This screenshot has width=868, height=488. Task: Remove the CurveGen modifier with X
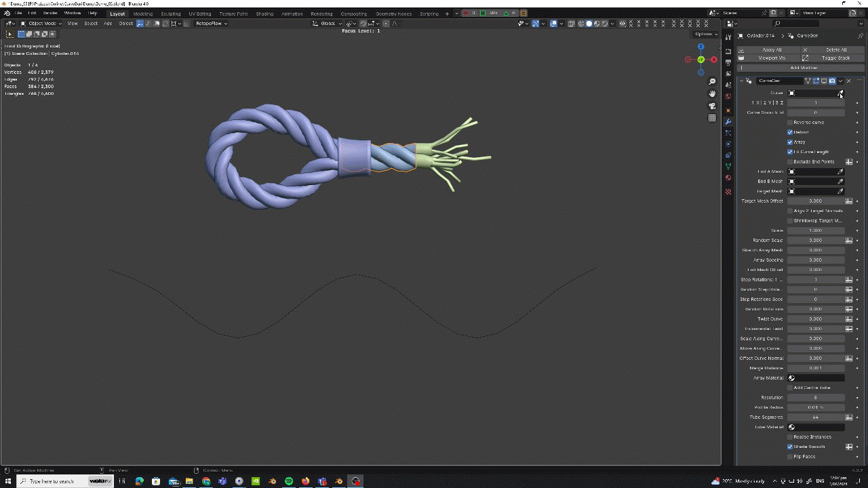848,81
